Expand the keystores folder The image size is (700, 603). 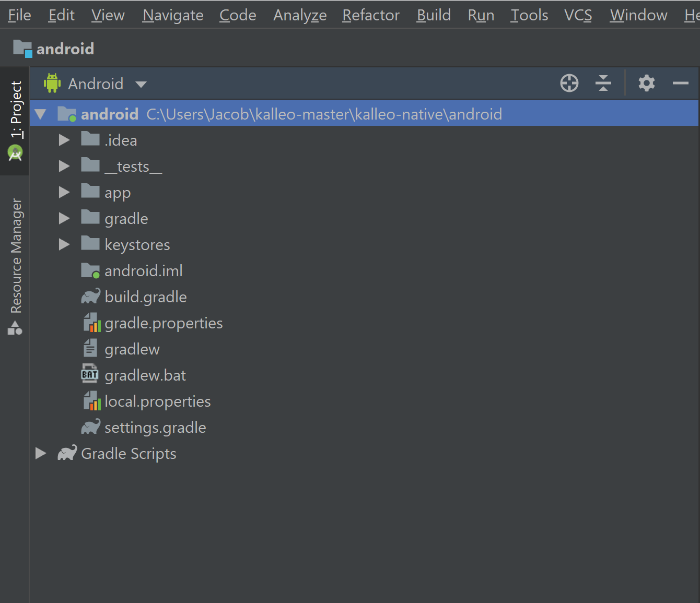(x=64, y=244)
